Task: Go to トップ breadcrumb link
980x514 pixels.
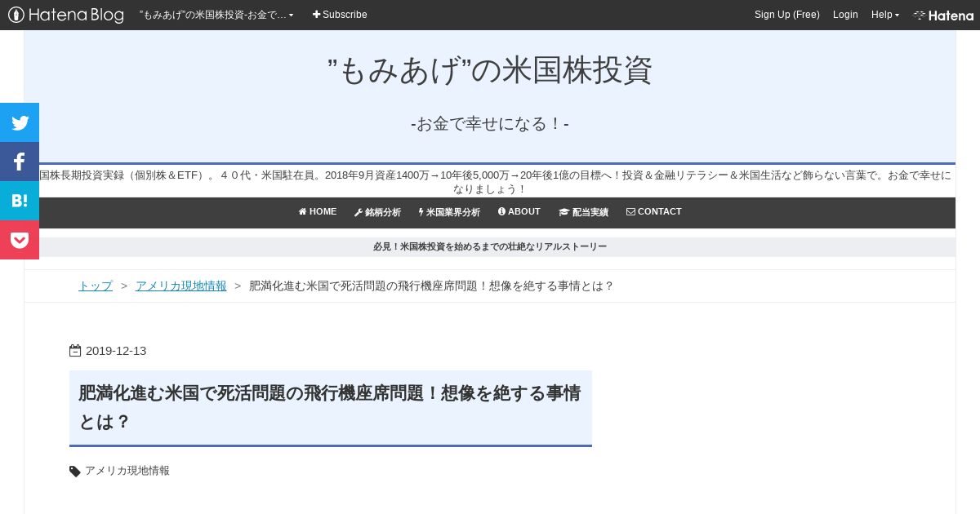Action: pyautogui.click(x=96, y=286)
